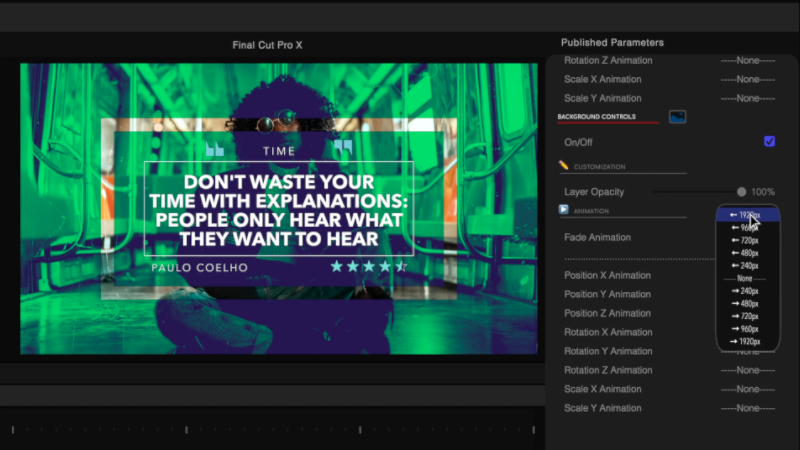Click the Rotation X Animation label
The width and height of the screenshot is (800, 450).
pyautogui.click(x=608, y=332)
